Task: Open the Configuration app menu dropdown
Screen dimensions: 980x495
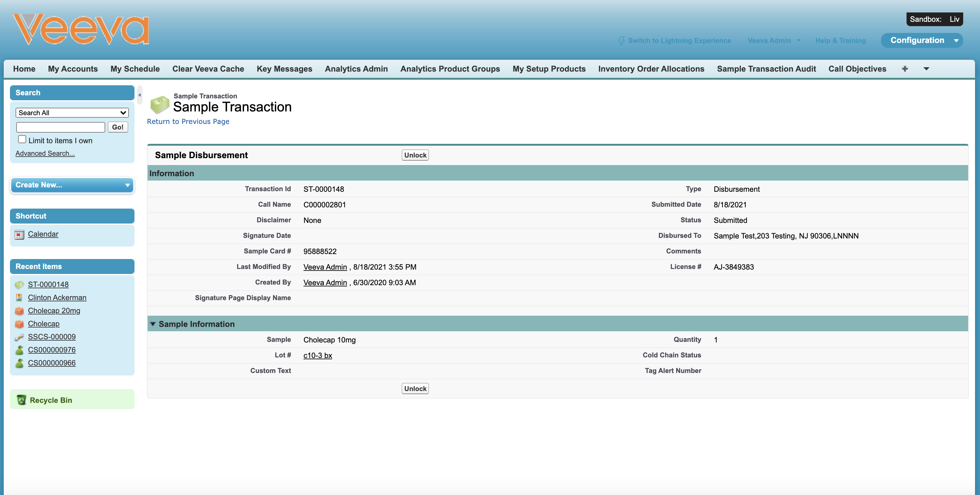Action: click(x=956, y=41)
